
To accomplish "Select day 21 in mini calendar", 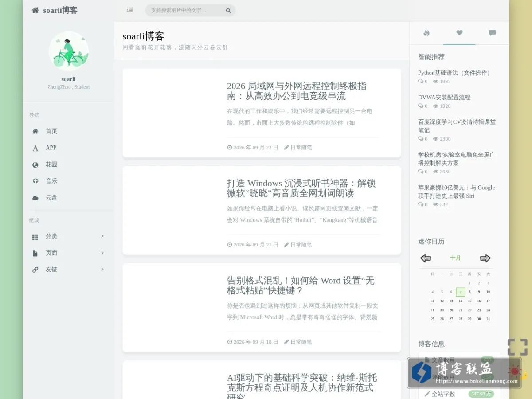I will click(x=461, y=310).
